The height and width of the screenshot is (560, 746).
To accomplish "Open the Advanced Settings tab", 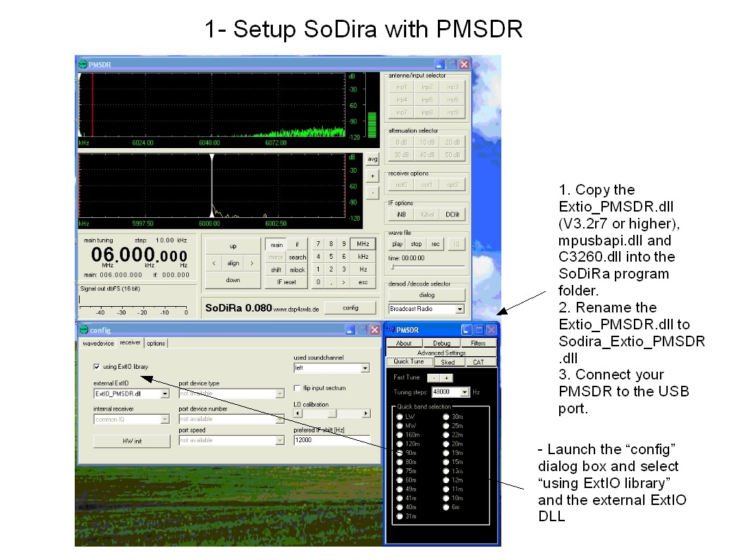I will tap(441, 353).
